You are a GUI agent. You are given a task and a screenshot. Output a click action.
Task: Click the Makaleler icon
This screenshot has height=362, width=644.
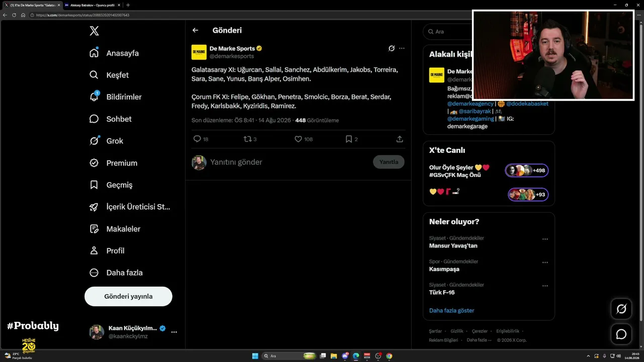coord(94,229)
